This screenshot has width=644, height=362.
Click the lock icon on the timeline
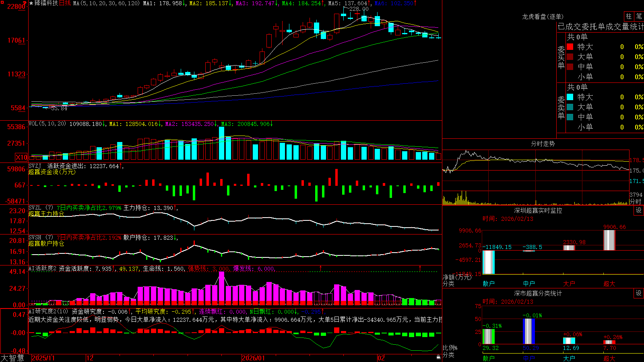point(438,357)
